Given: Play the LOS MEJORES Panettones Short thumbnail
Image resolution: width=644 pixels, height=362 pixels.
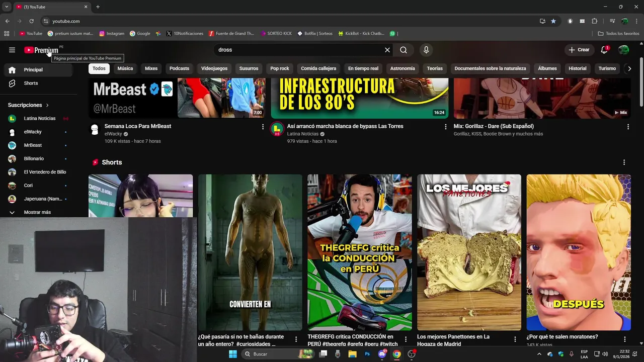Looking at the screenshot, I should 469,252.
